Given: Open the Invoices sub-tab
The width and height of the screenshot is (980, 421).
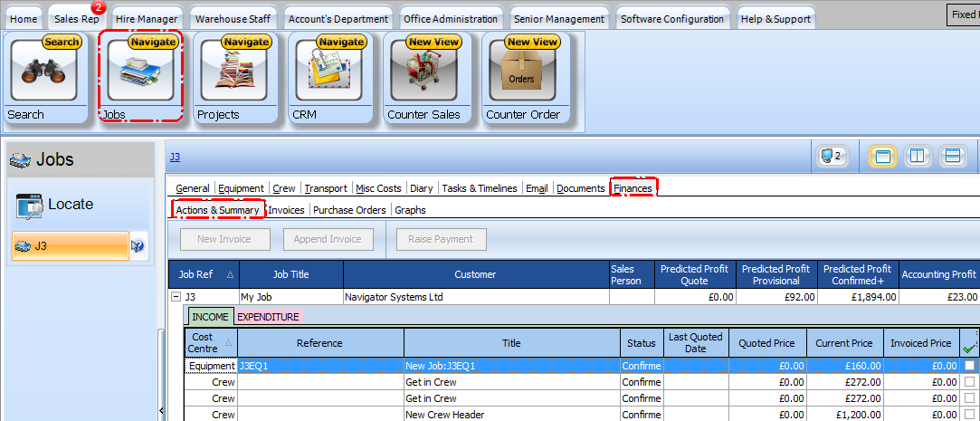Looking at the screenshot, I should [x=286, y=210].
